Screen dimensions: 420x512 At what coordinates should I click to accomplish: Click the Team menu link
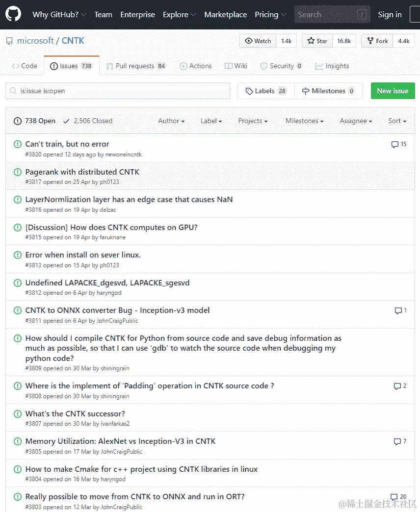pyautogui.click(x=103, y=14)
